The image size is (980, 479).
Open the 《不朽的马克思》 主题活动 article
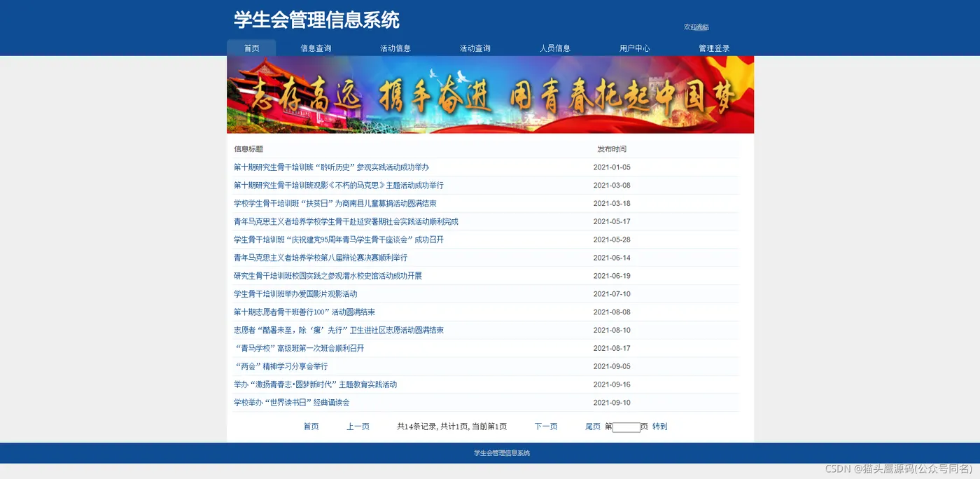pos(338,186)
